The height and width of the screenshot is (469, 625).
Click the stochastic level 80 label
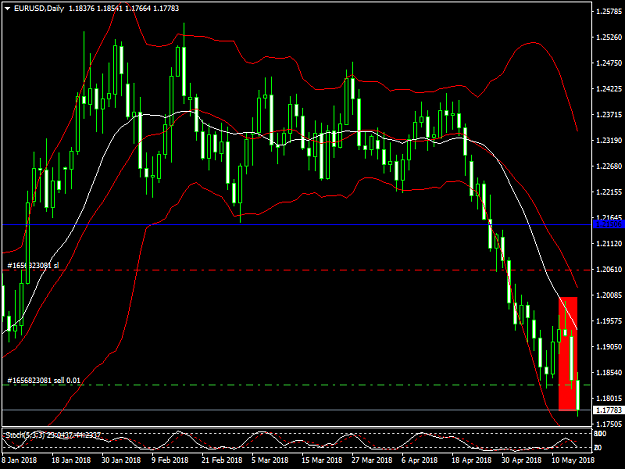point(600,434)
